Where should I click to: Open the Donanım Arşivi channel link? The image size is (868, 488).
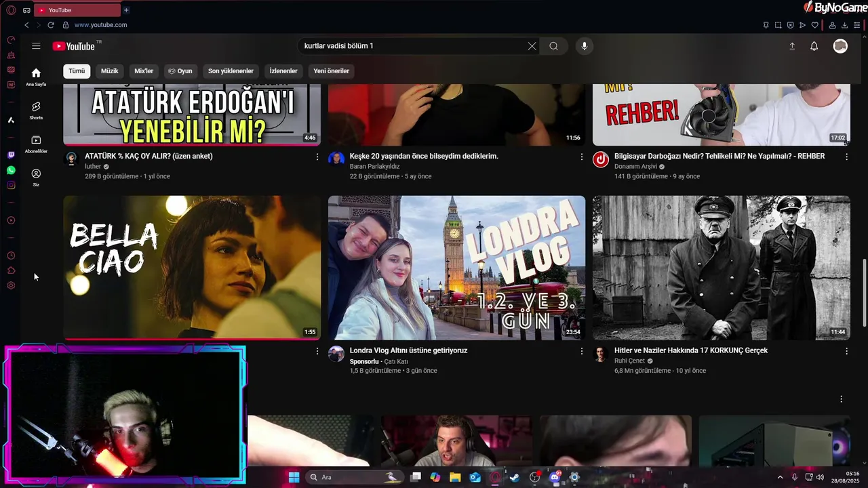[x=635, y=166]
